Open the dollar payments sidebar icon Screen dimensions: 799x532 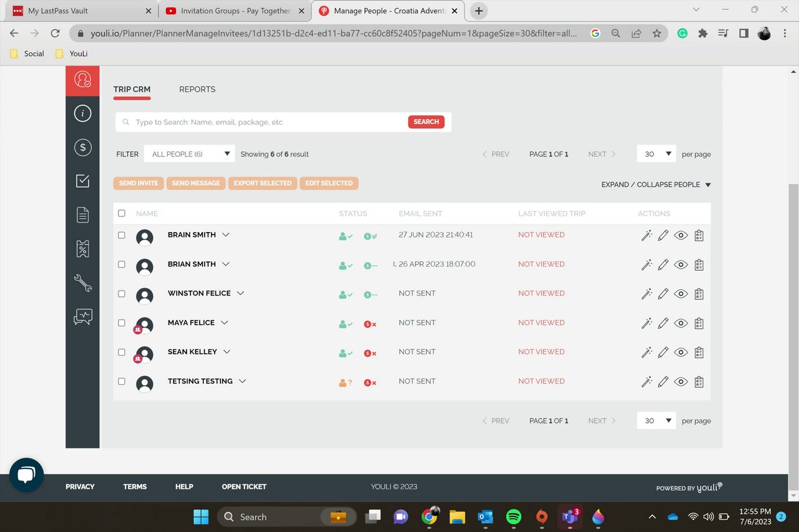click(x=82, y=147)
